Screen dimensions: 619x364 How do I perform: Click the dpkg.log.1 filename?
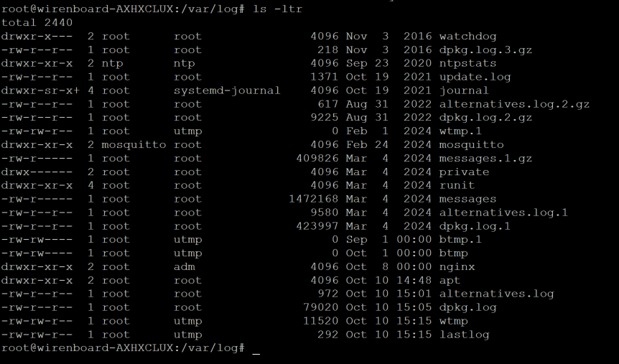click(475, 226)
